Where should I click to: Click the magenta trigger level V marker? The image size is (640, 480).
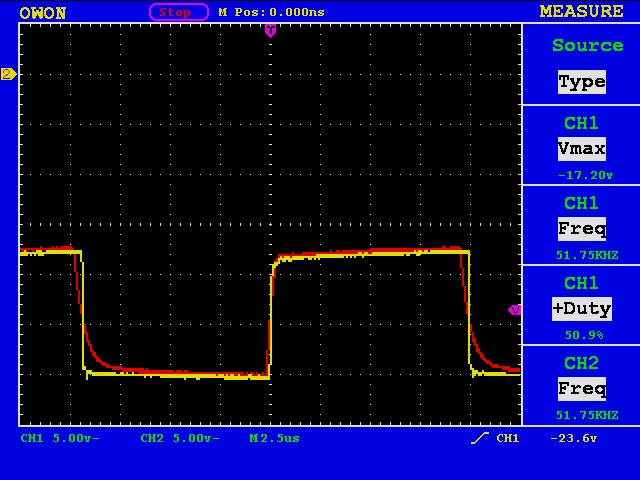click(x=514, y=310)
